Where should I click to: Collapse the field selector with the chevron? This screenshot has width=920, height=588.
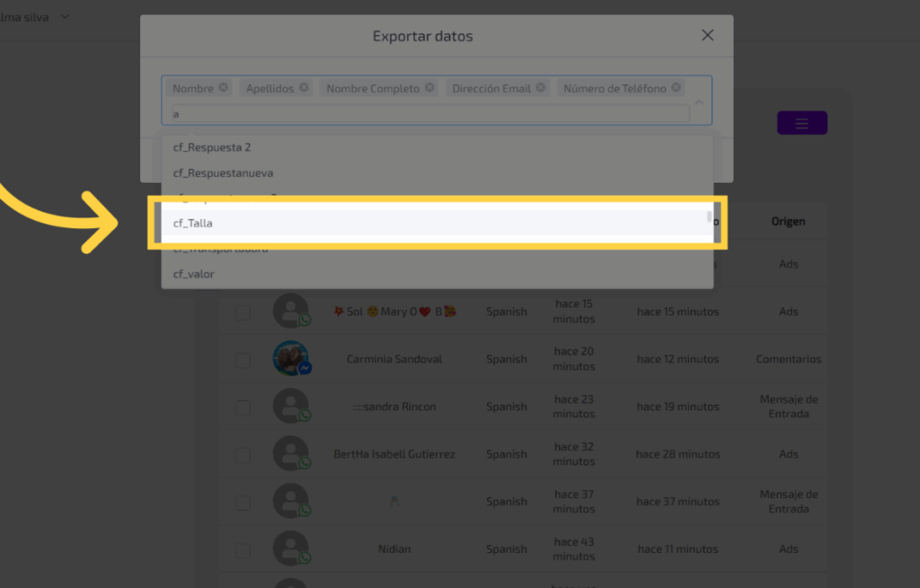coord(700,101)
